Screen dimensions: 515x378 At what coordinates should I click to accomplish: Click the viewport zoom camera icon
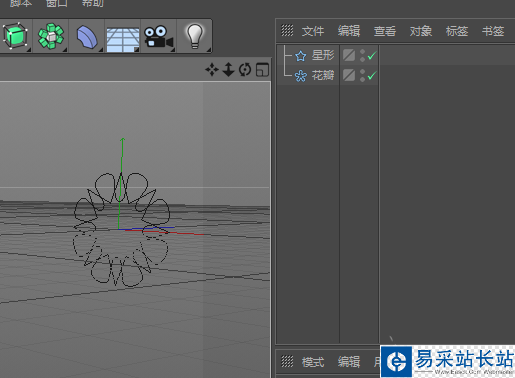[228, 69]
